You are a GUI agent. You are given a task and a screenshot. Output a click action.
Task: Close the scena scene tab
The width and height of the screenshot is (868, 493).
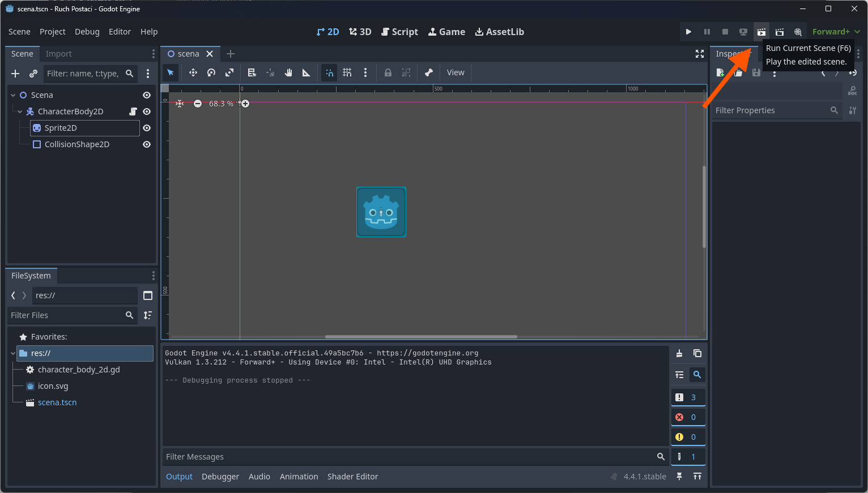click(x=210, y=54)
